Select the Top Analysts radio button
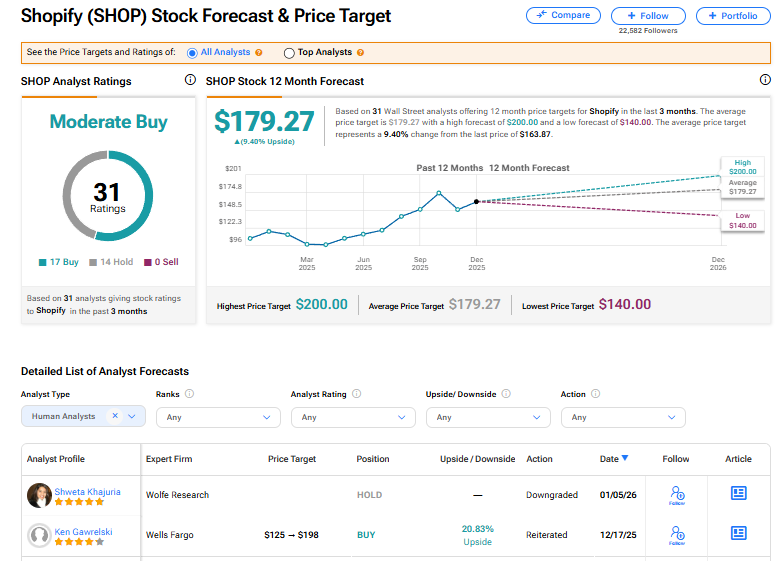 coord(290,52)
